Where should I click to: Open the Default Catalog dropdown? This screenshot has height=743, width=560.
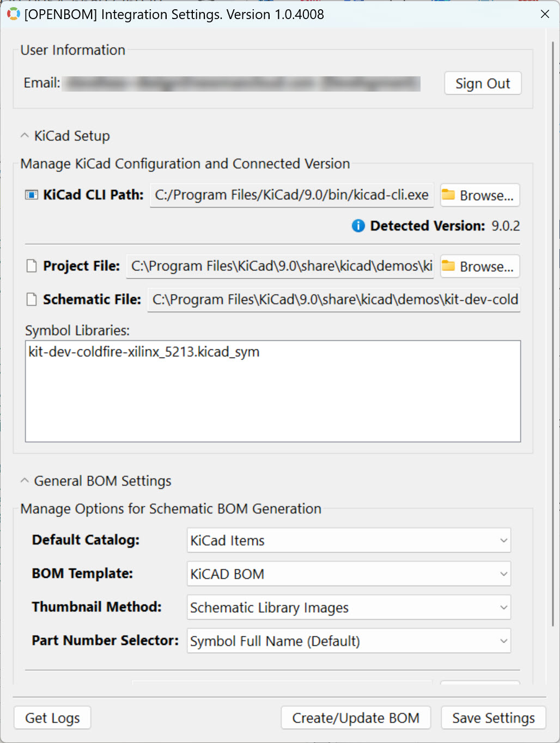[x=349, y=540]
